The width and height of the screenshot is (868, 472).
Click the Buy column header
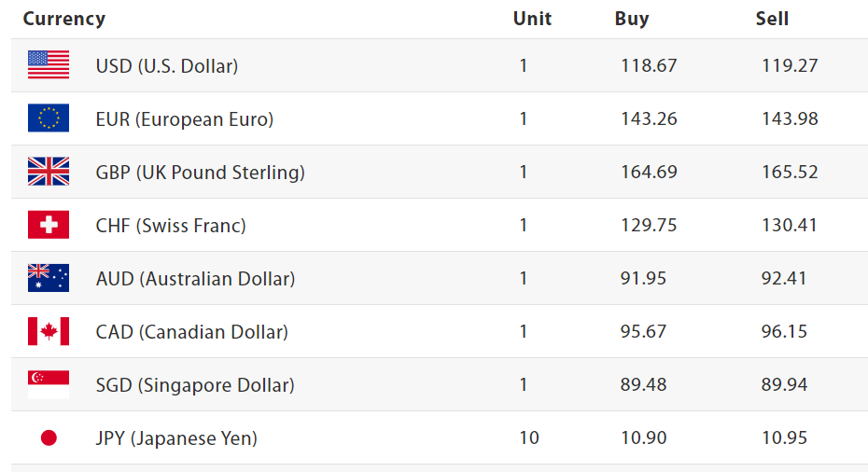pos(632,19)
